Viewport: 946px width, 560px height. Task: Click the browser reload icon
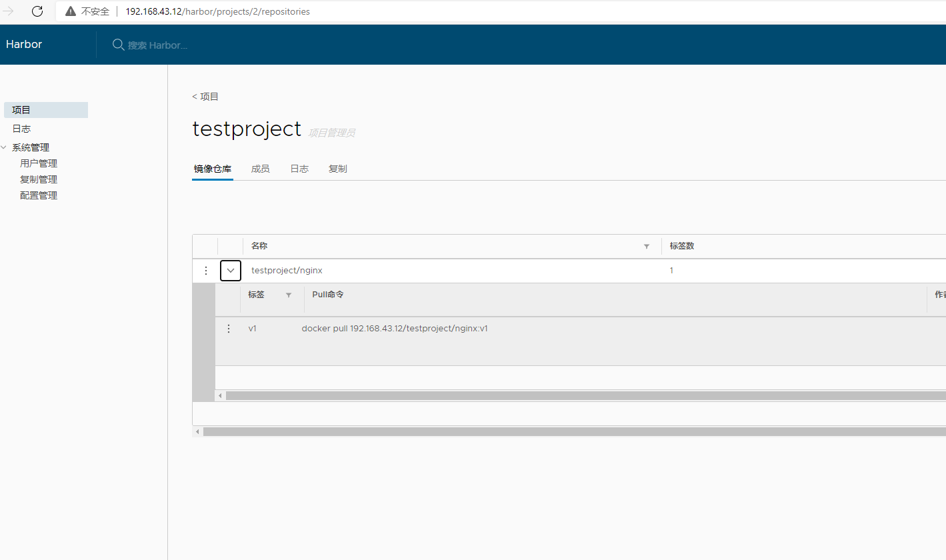[37, 11]
